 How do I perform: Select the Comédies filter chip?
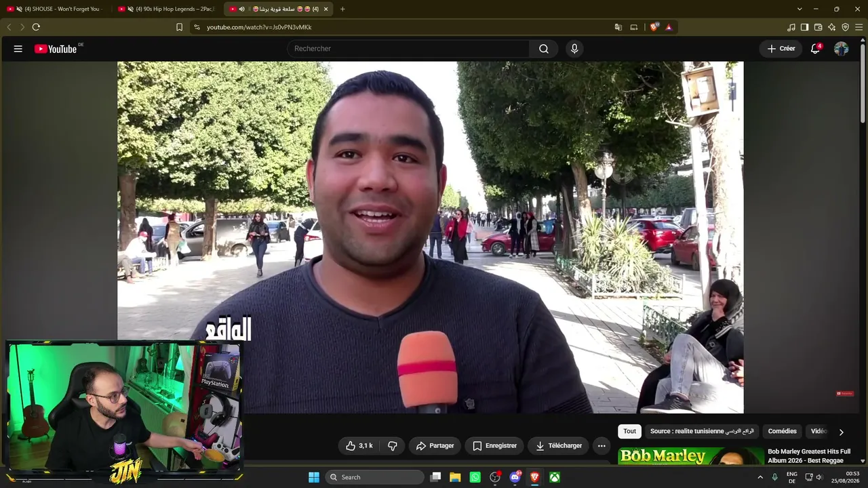click(783, 431)
